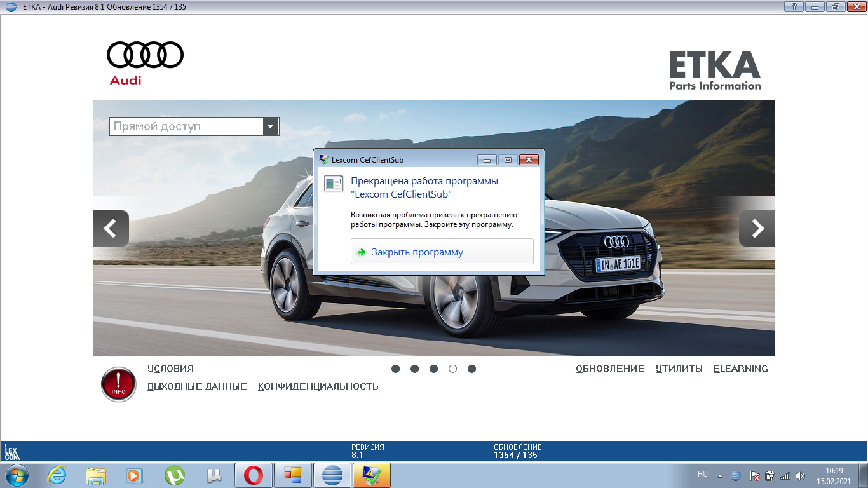The height and width of the screenshot is (488, 868).
Task: Click the ETKA help question-mark button
Action: (794, 7)
